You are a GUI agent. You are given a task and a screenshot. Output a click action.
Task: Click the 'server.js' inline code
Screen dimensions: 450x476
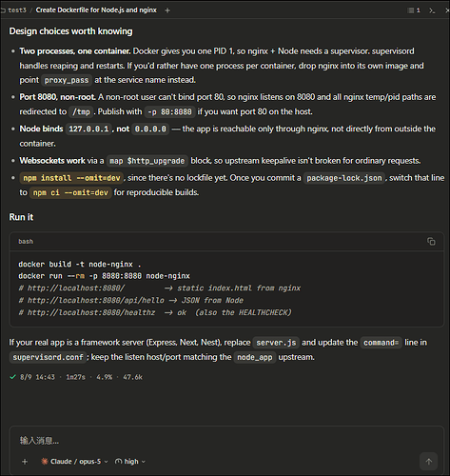click(276, 343)
